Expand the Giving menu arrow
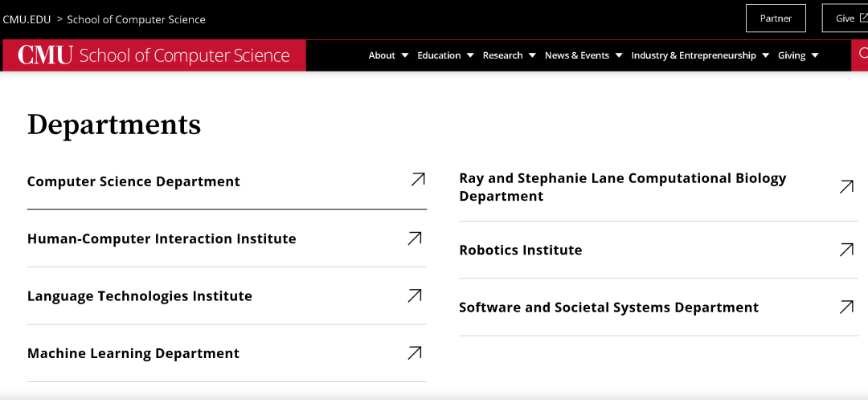The image size is (868, 403). tap(815, 55)
